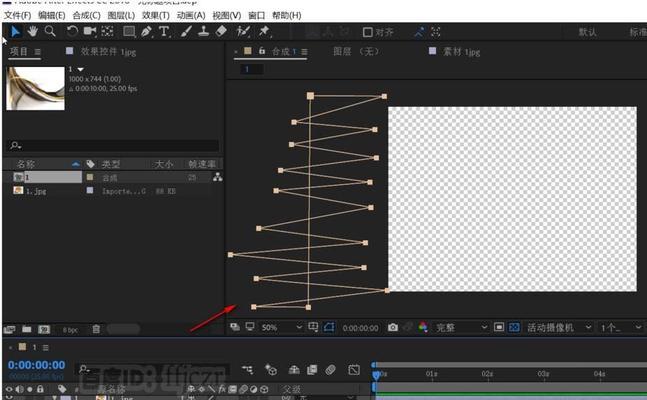Open the Graph Editor button
The image size is (647, 400).
point(354,369)
